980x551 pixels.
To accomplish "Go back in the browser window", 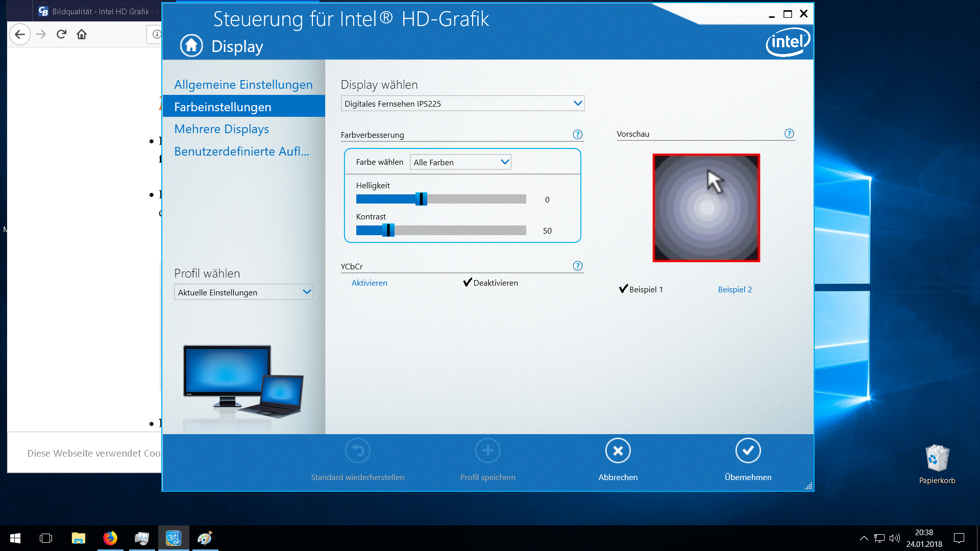I will tap(20, 34).
